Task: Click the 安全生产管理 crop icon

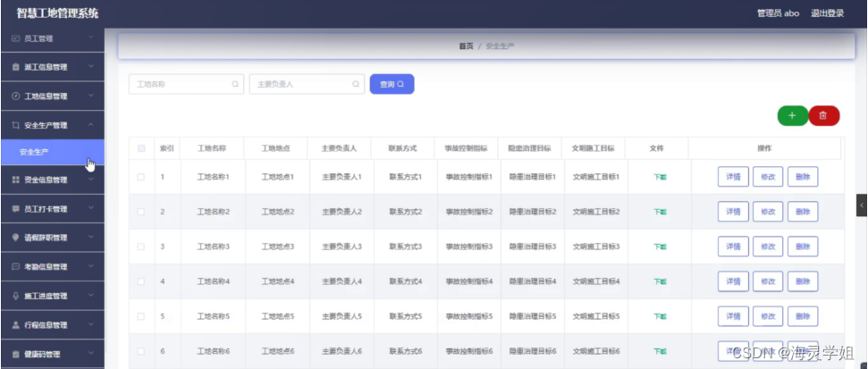Action: click(15, 125)
